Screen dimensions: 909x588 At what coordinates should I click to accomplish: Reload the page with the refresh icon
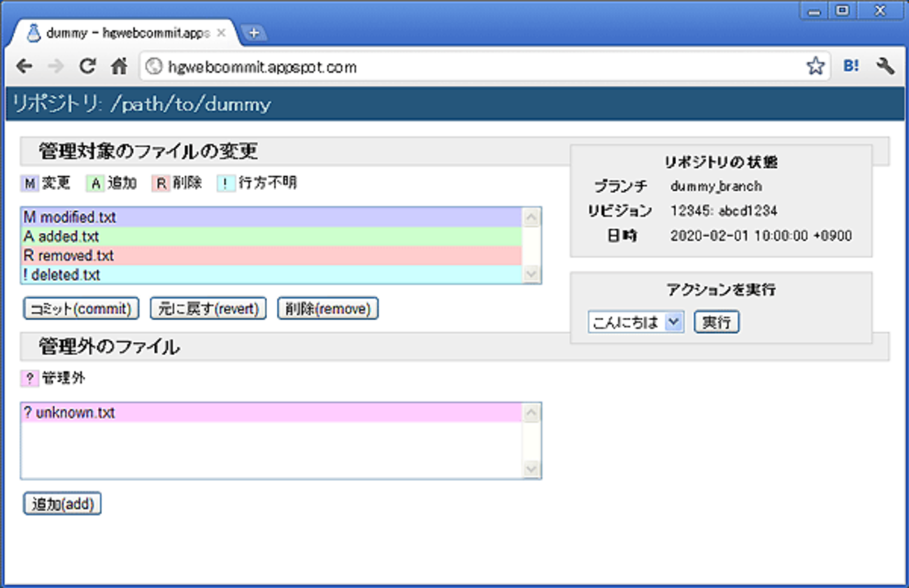[x=87, y=66]
